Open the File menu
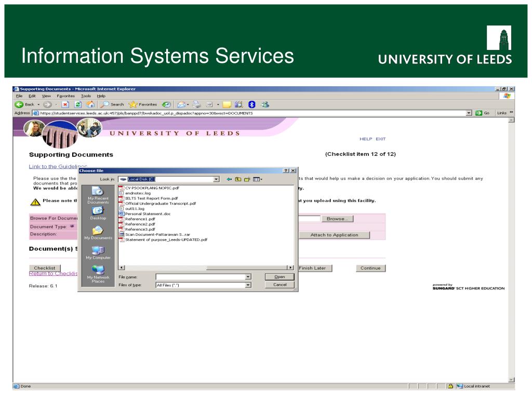The width and height of the screenshot is (532, 399). pyautogui.click(x=19, y=96)
